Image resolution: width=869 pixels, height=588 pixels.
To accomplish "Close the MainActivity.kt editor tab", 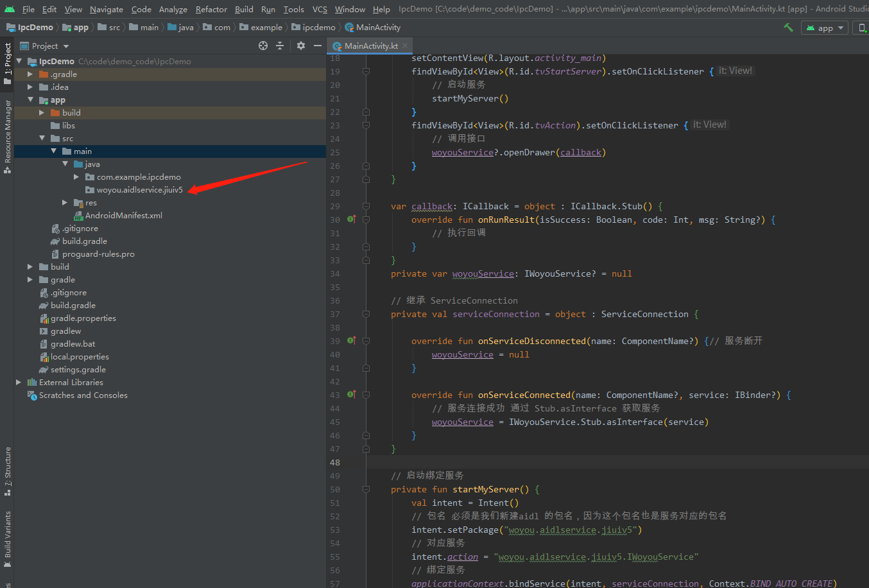I will click(405, 46).
